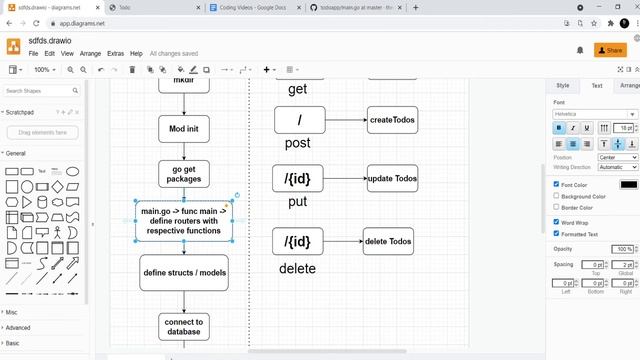This screenshot has height=360, width=640.
Task: Click the font size 18 pt field
Action: [623, 128]
